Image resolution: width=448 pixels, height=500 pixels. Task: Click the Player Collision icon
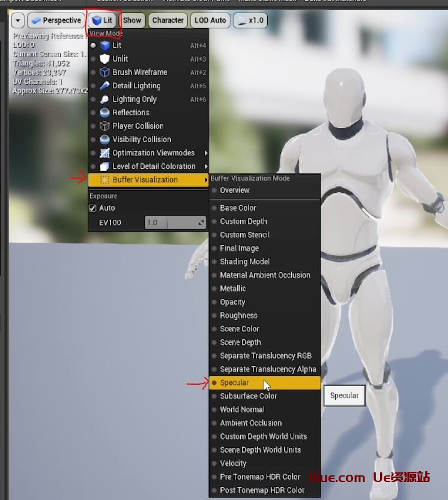pos(105,126)
